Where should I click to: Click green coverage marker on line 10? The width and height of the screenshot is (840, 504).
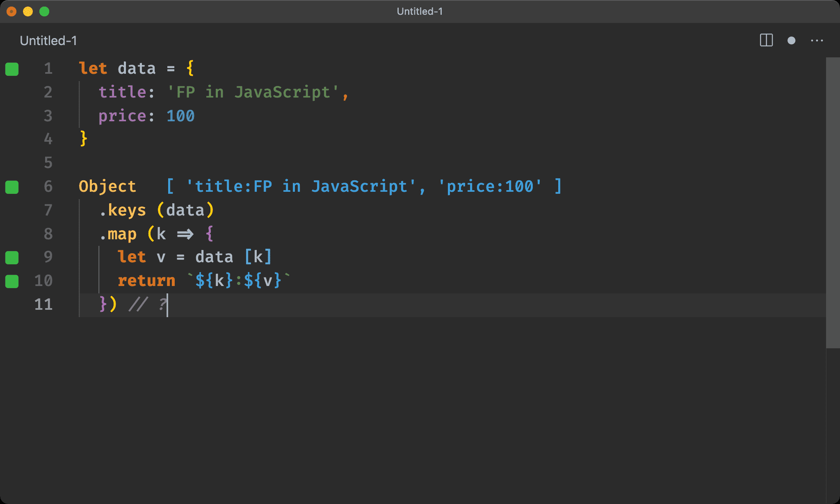pos(12,281)
